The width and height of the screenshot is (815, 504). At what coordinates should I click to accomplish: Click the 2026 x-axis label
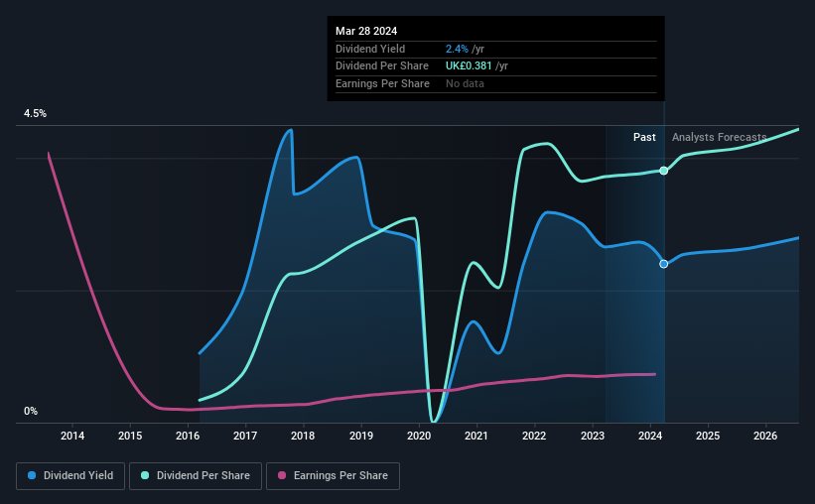point(765,436)
